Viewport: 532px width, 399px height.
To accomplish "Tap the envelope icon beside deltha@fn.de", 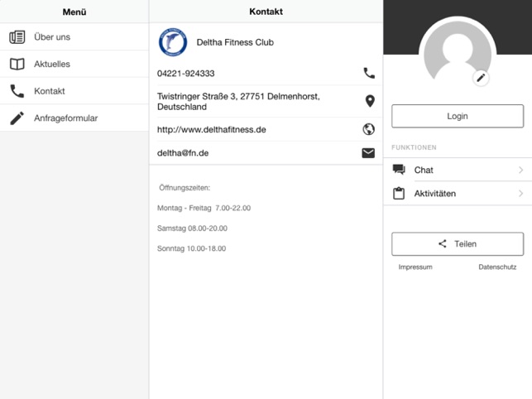I will click(x=368, y=153).
